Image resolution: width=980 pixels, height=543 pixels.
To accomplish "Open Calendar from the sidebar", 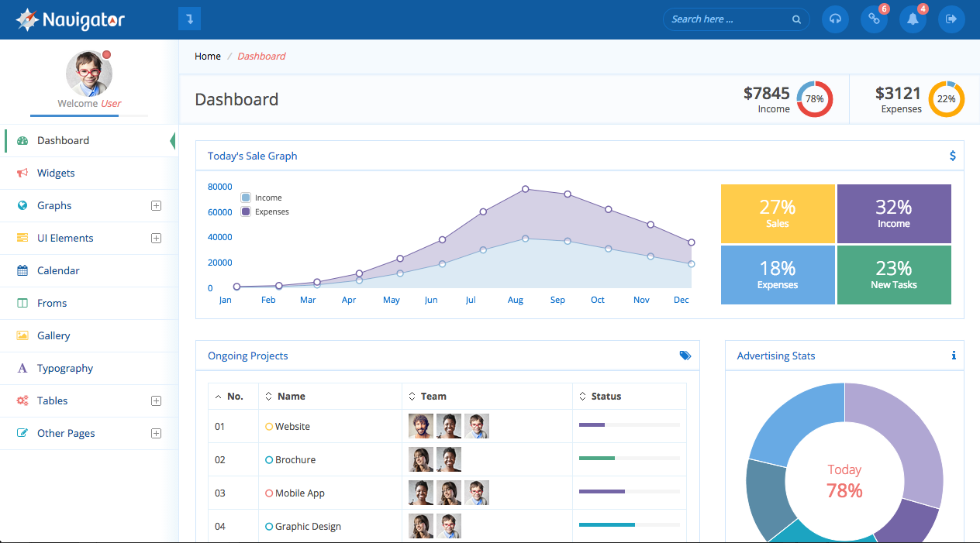I will coord(58,270).
